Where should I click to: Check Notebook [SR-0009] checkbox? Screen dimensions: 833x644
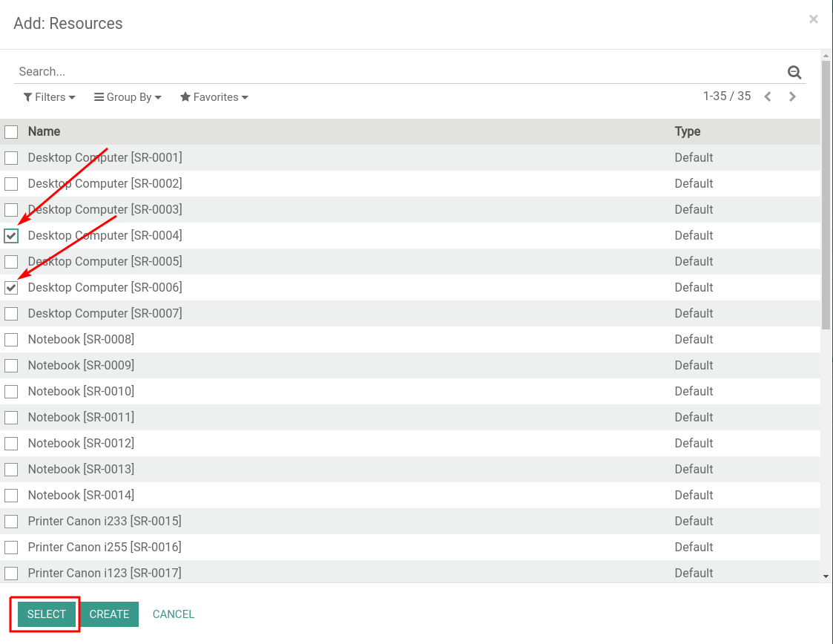pos(11,366)
